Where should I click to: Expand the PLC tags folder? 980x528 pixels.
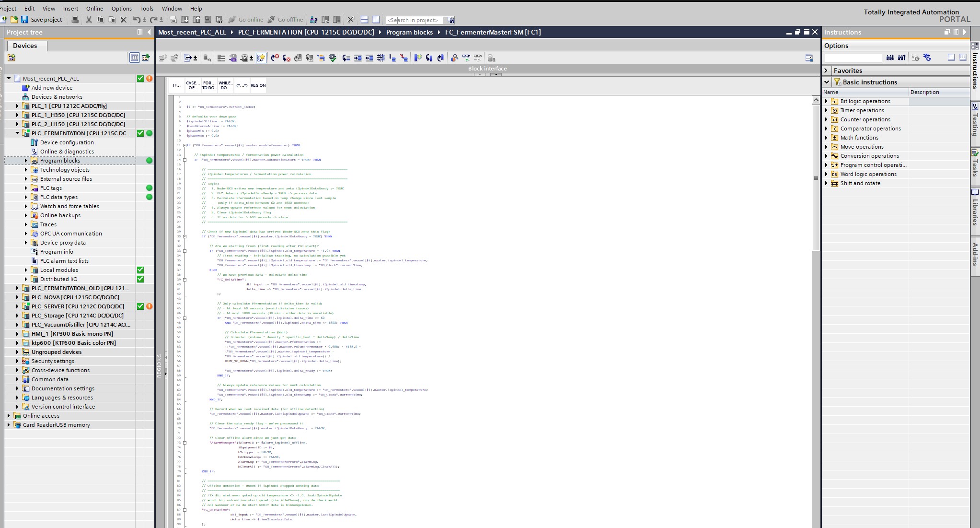click(x=26, y=188)
